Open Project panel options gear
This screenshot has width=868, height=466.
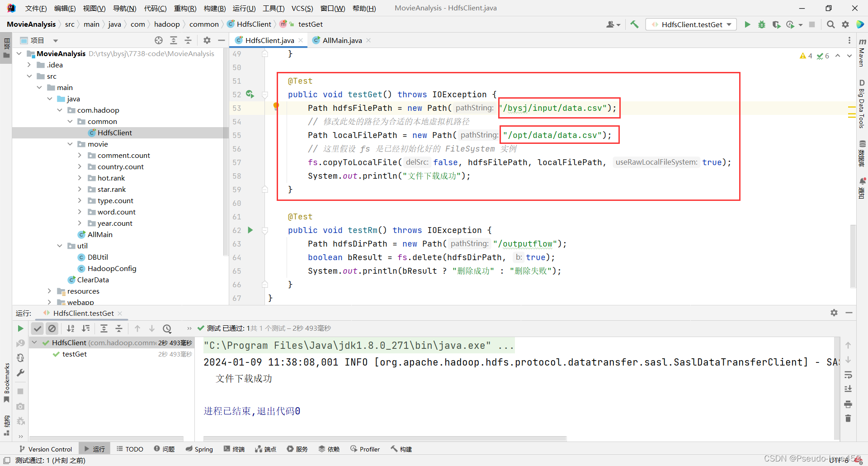click(207, 40)
